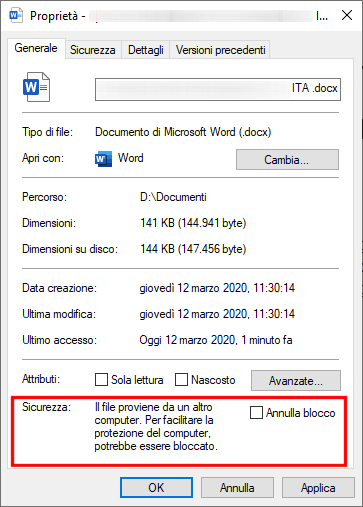This screenshot has height=507, width=363.
Task: Click the Annulla button to cancel
Action: coord(237,488)
